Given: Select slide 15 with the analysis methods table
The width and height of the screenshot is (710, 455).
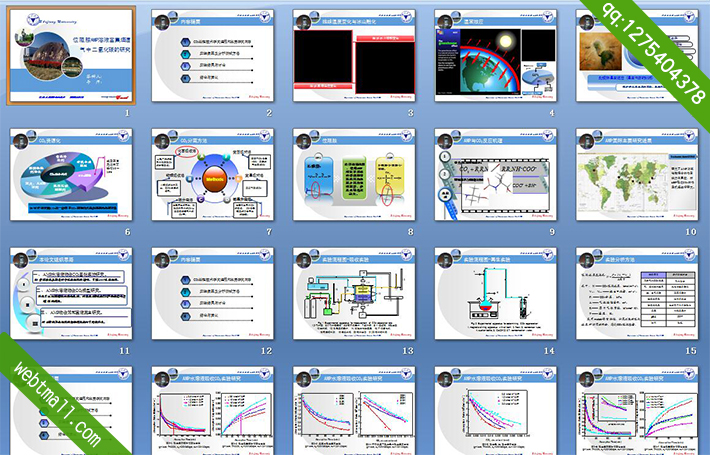Looking at the screenshot, I should pos(637,293).
